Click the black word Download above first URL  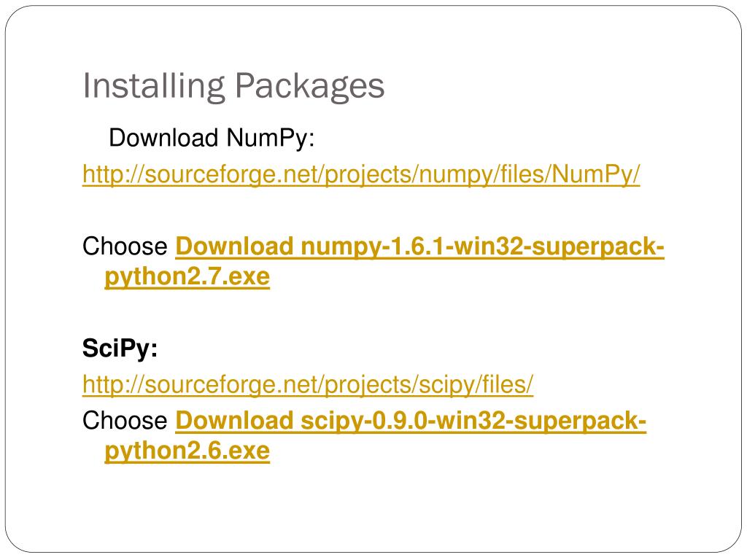click(163, 138)
